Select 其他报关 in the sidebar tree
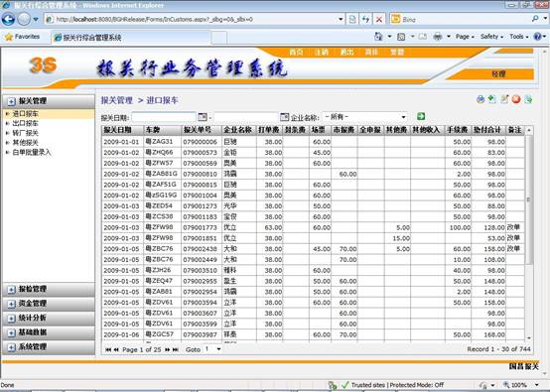This screenshot has height=392, width=550. tap(25, 143)
